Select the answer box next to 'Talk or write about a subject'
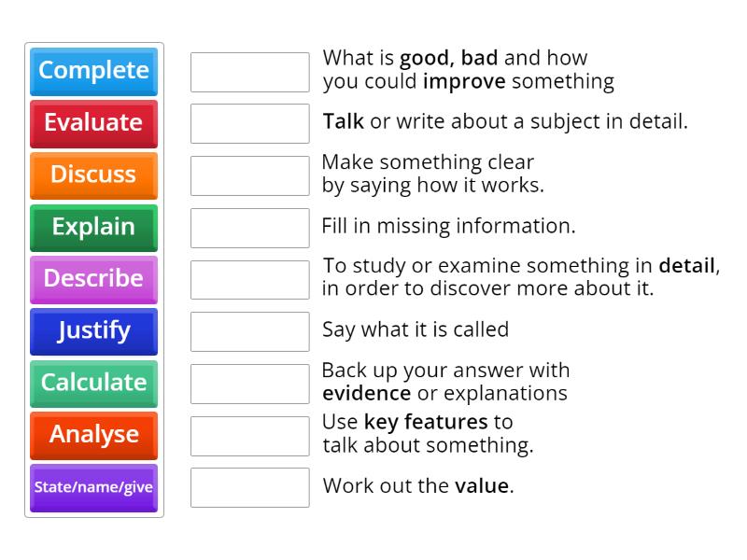 pyautogui.click(x=249, y=123)
